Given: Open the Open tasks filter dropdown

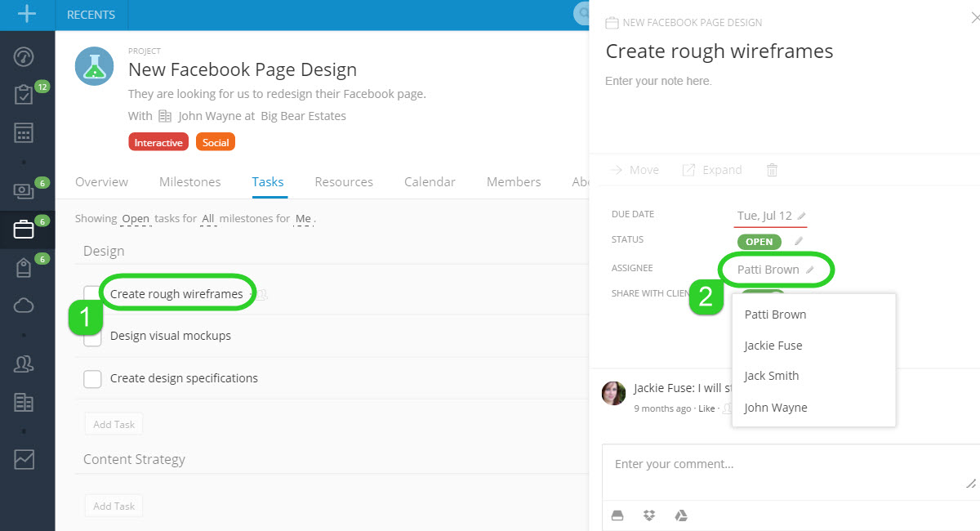Looking at the screenshot, I should coord(136,219).
